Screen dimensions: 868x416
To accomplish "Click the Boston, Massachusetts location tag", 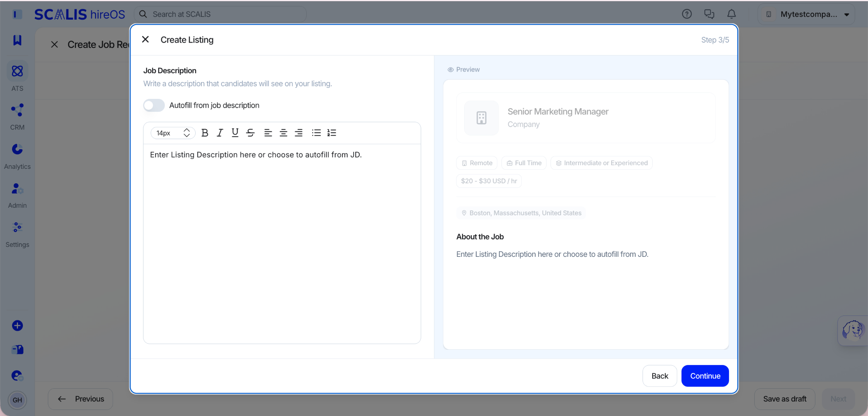I will point(521,213).
